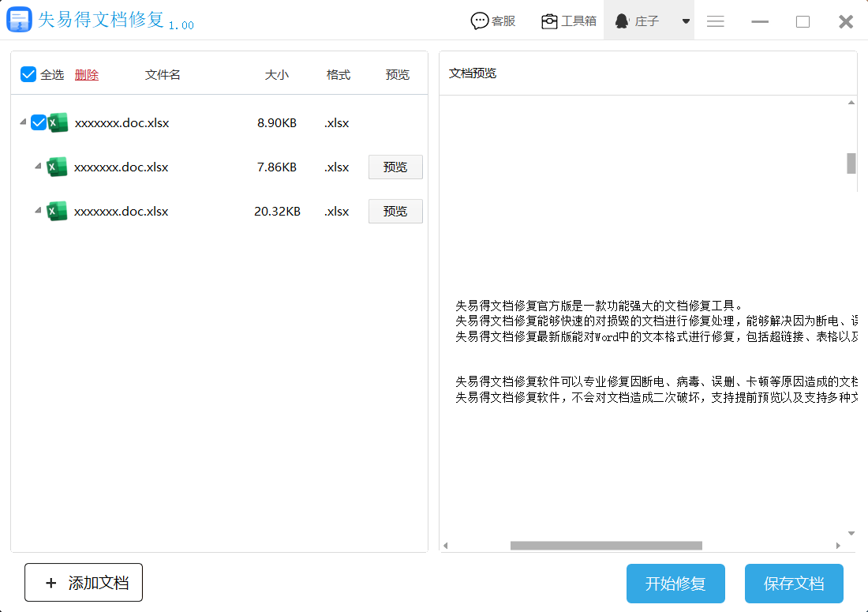Toggle the 全选 select-all checkbox
The height and width of the screenshot is (612, 868).
(x=28, y=74)
